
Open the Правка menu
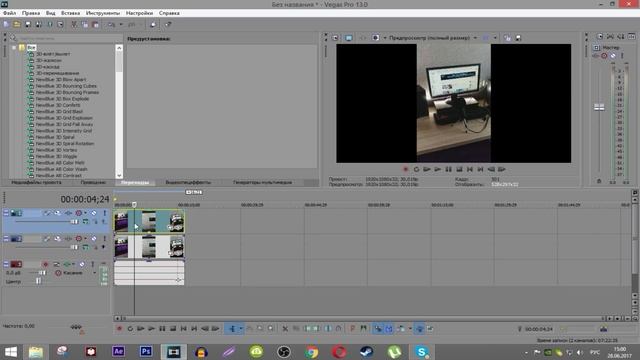tap(31, 13)
